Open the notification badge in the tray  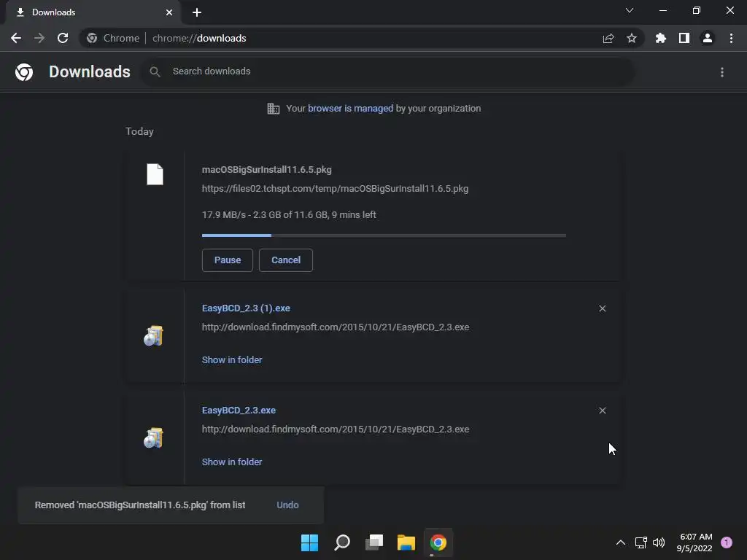(x=727, y=542)
